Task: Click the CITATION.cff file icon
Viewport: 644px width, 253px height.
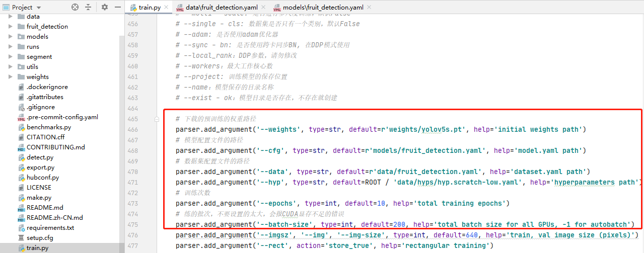Action: 21,137
